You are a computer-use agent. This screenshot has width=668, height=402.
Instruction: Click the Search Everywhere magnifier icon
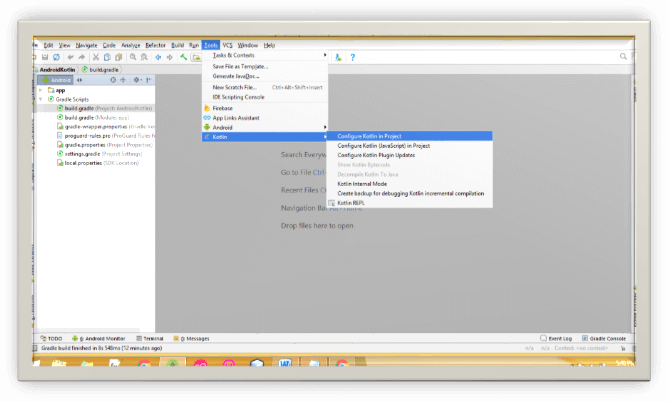(623, 57)
